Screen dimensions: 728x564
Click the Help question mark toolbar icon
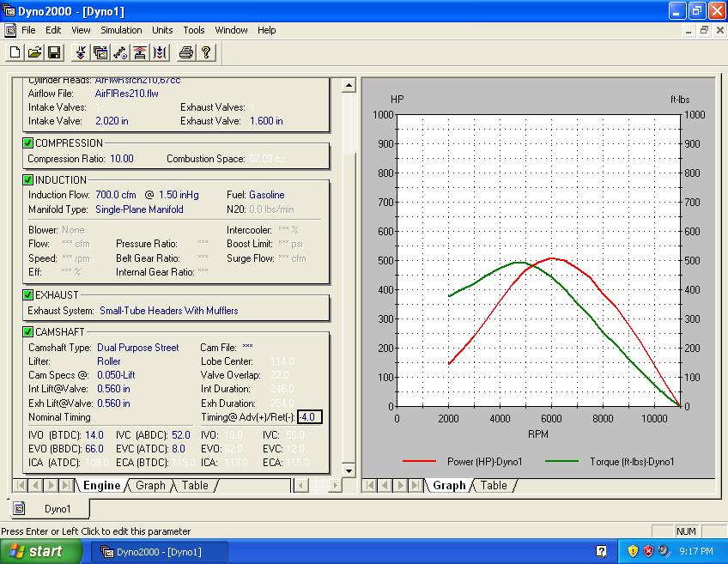pos(206,52)
